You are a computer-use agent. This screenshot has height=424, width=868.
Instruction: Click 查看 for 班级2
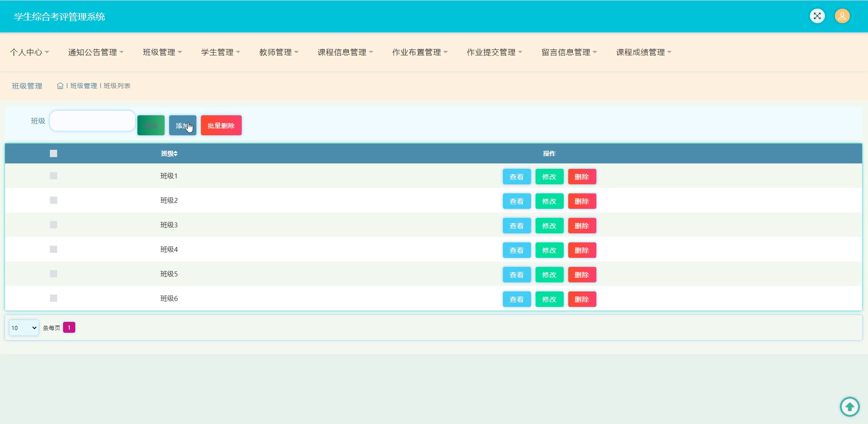(517, 201)
